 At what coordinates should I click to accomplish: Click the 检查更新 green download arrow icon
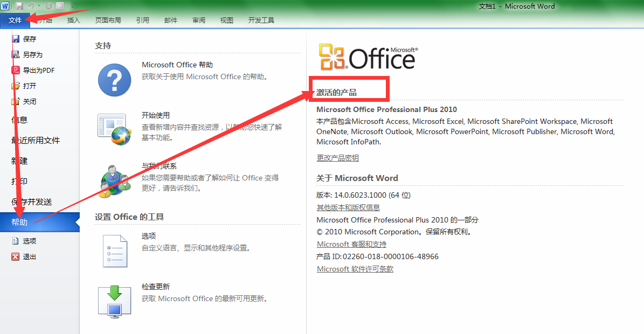point(115,302)
